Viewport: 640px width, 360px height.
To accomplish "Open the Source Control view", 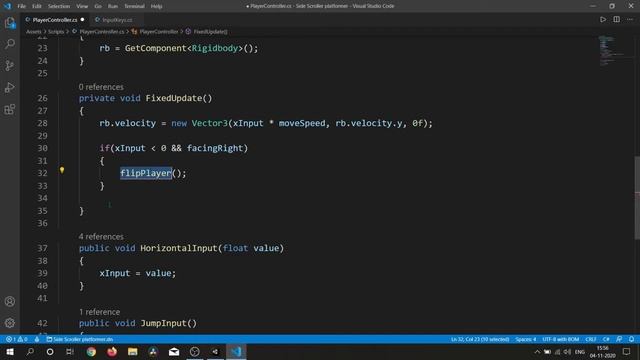I will [10, 65].
